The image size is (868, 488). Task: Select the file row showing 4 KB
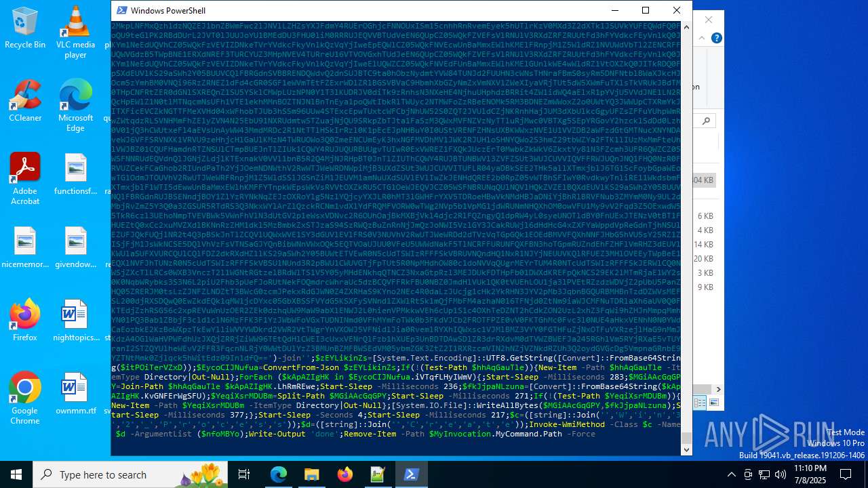pyautogui.click(x=705, y=230)
